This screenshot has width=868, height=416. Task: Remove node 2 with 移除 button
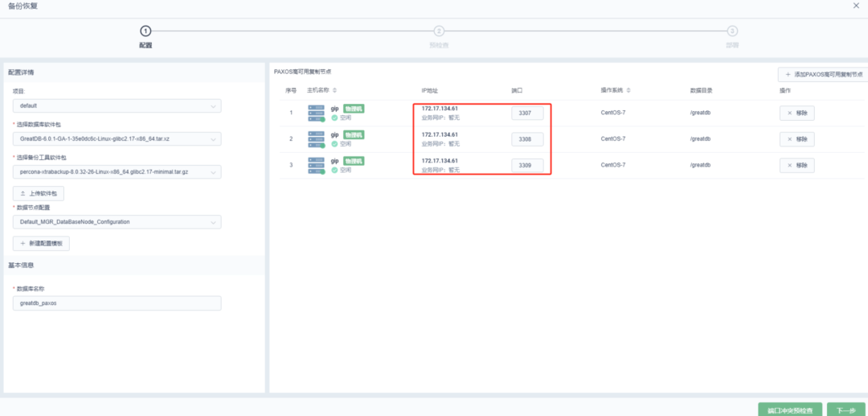coord(796,139)
